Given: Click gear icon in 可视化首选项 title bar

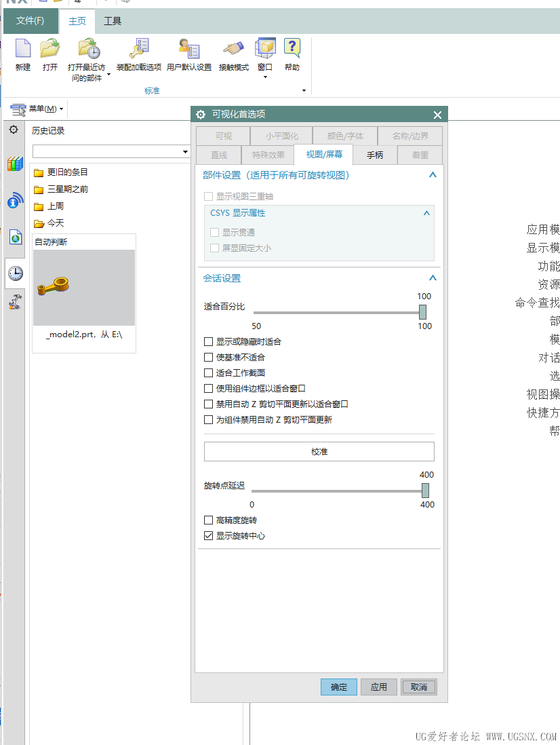Looking at the screenshot, I should tap(201, 115).
